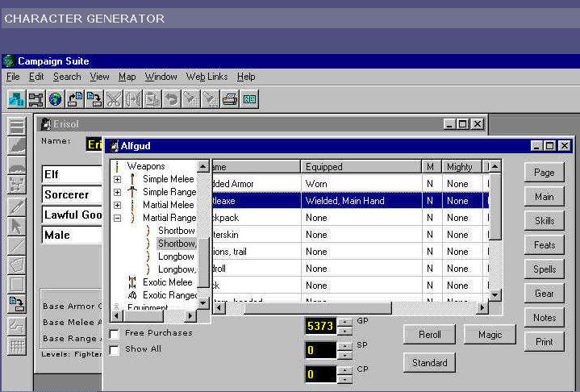This screenshot has width=580, height=392.
Task: Toggle the Show All checkbox
Action: pyautogui.click(x=114, y=350)
